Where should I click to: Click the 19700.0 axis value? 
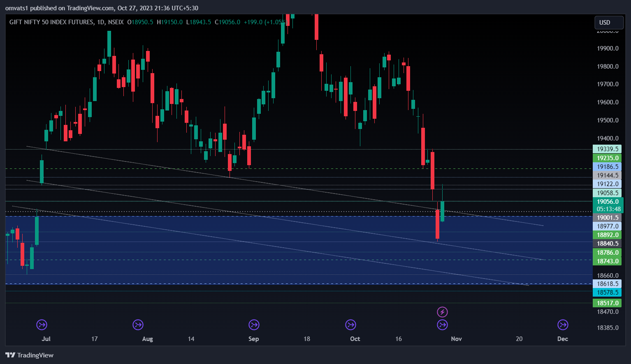coord(608,84)
